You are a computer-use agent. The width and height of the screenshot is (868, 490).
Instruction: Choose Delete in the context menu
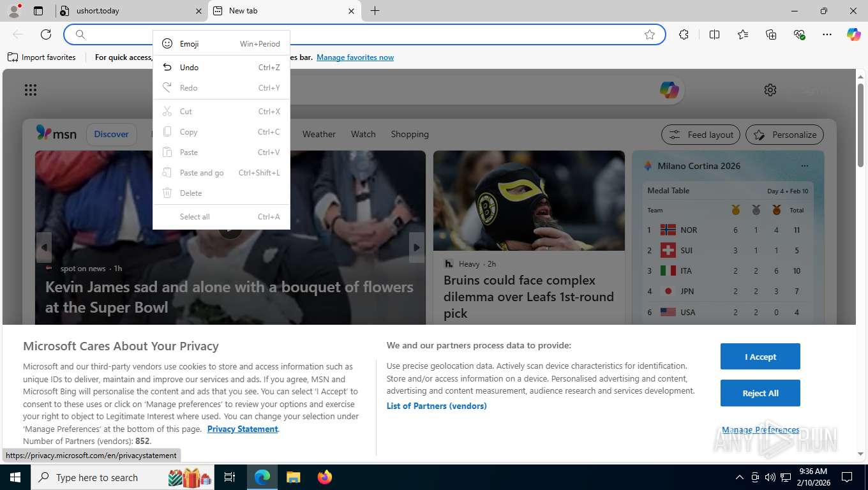click(x=221, y=193)
